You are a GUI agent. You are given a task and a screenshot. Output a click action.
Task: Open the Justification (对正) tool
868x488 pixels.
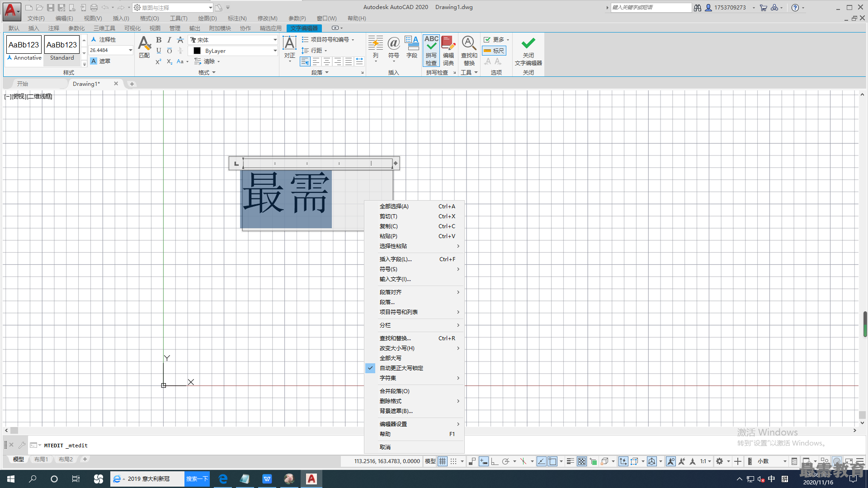(x=289, y=49)
